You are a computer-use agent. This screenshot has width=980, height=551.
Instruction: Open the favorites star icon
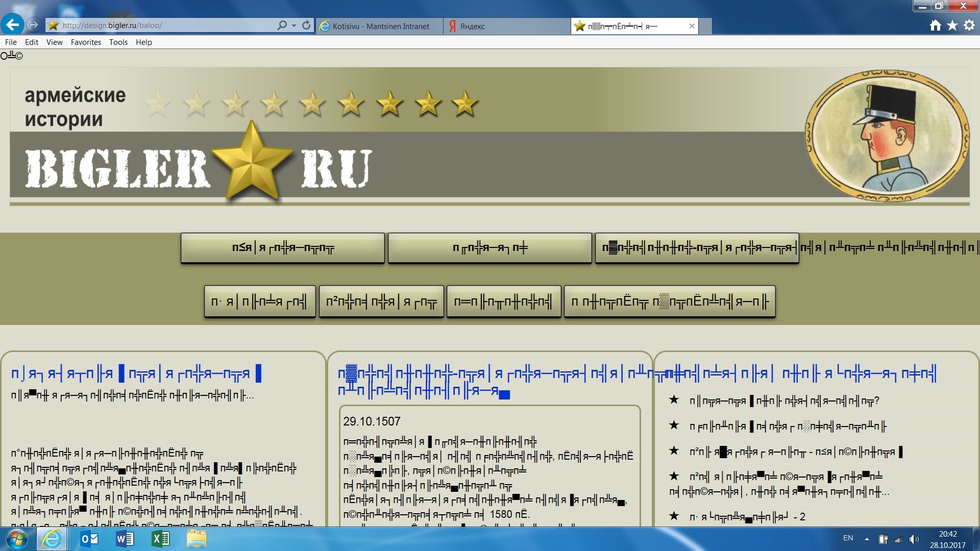point(952,26)
